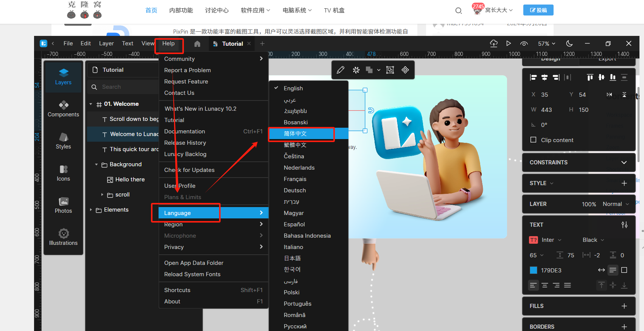644x331 pixels.
Task: Toggle auto height text mode
Action: pyautogui.click(x=613, y=270)
